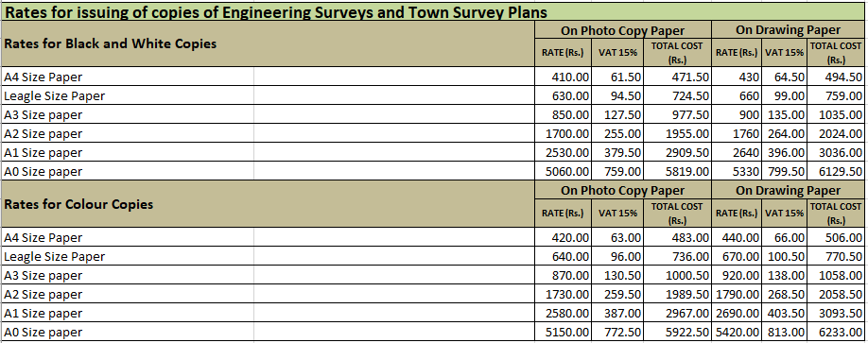The height and width of the screenshot is (343, 868).
Task: Select the total cost cell 1000.50
Action: pos(677,275)
